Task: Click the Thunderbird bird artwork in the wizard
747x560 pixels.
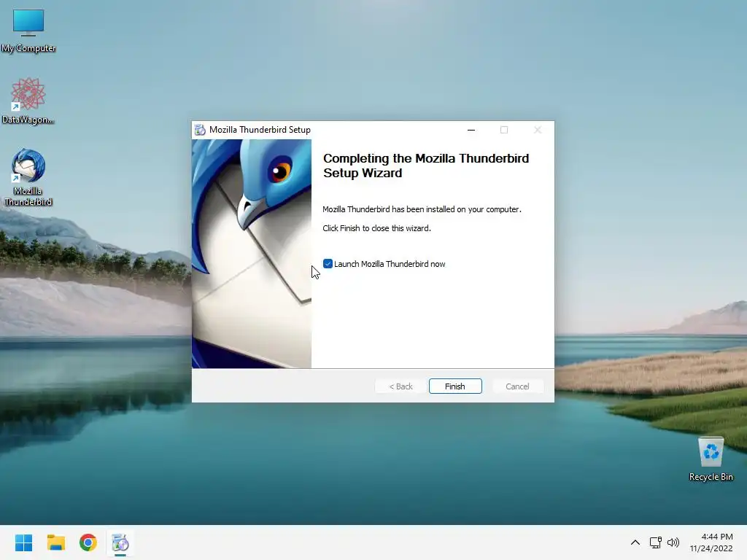Action: (252, 254)
